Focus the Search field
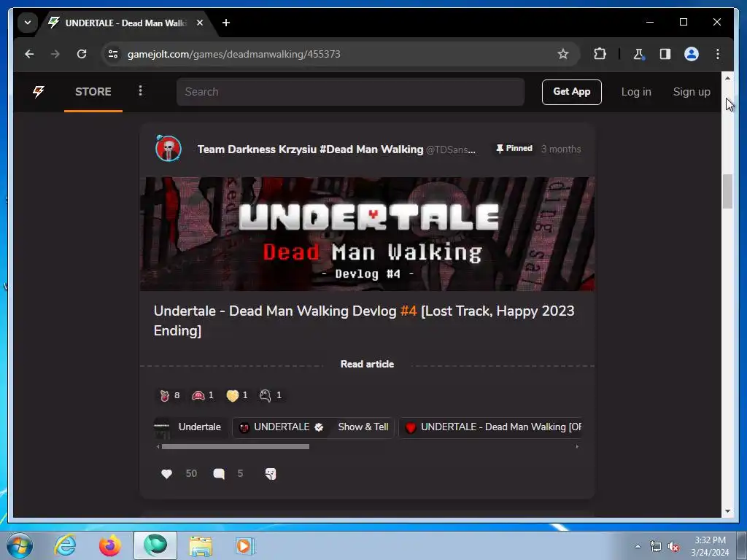 tap(350, 92)
